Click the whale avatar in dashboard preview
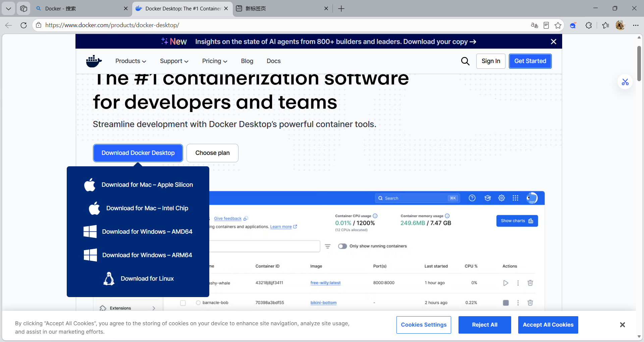Screen dimensions: 644x342 point(532,198)
